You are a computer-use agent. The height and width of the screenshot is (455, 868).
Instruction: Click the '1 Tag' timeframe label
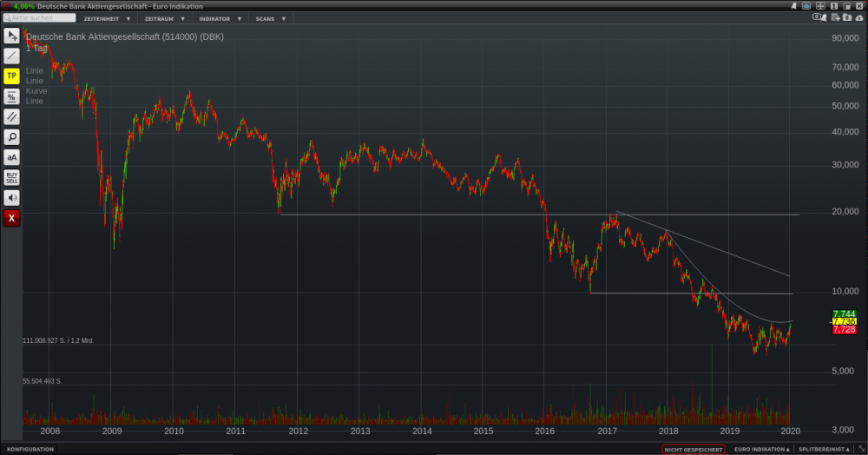point(36,48)
